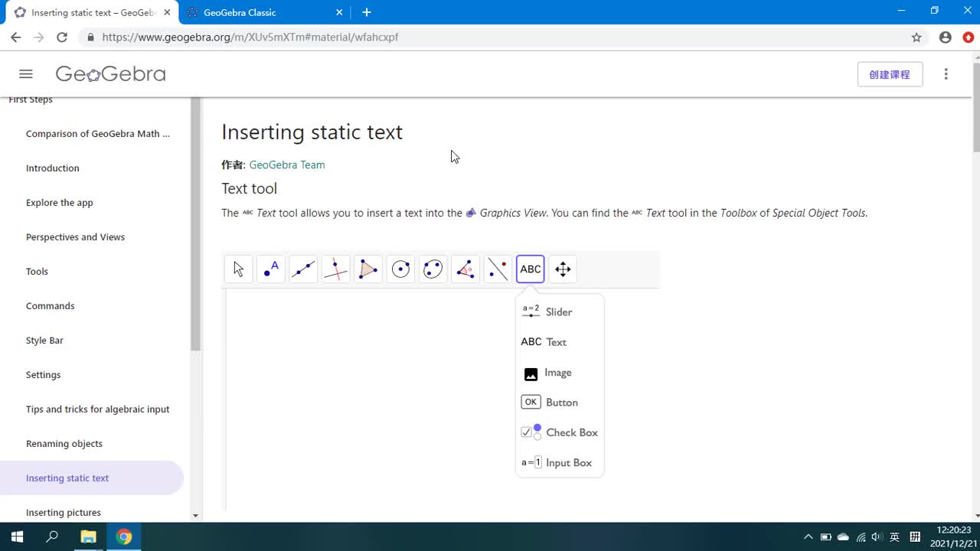Open the hamburger navigation menu

click(x=26, y=74)
